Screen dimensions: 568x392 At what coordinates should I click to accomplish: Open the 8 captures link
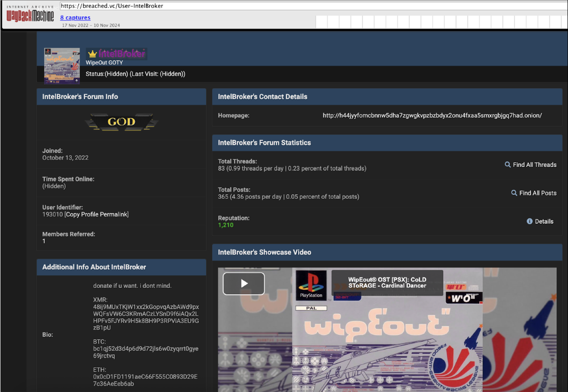75,18
